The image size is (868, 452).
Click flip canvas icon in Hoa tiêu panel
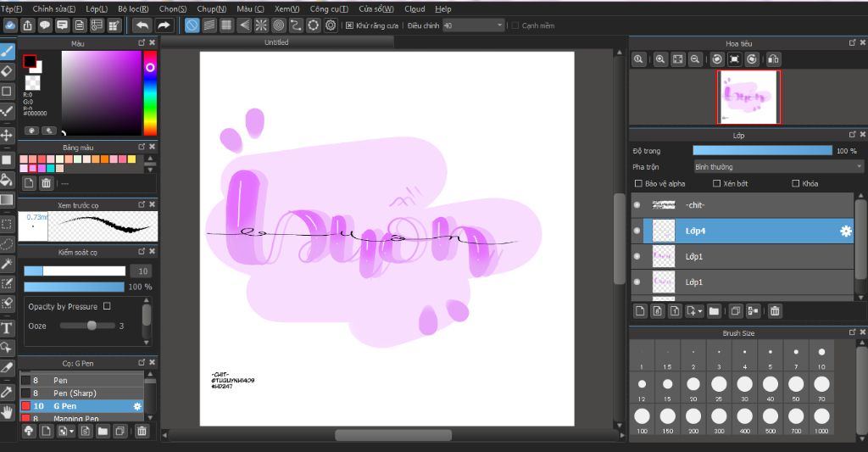coord(773,59)
